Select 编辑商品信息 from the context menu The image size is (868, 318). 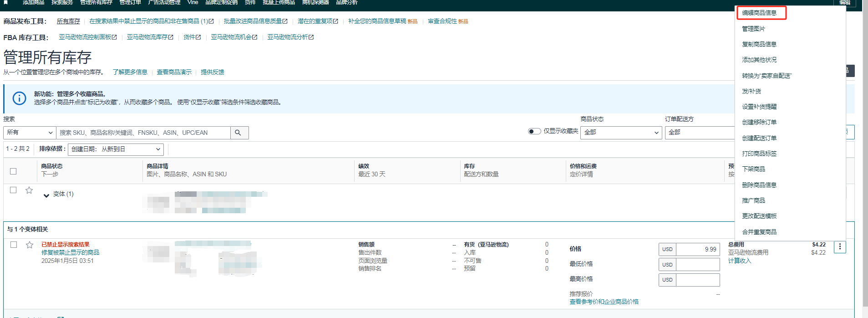tap(759, 13)
